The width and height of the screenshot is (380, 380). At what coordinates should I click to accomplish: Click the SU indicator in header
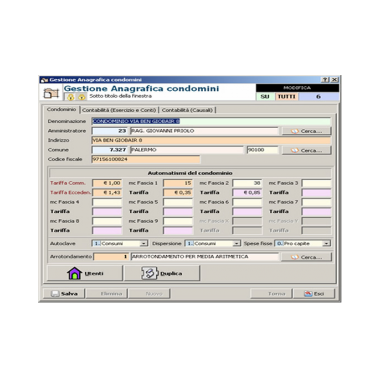pos(265,96)
